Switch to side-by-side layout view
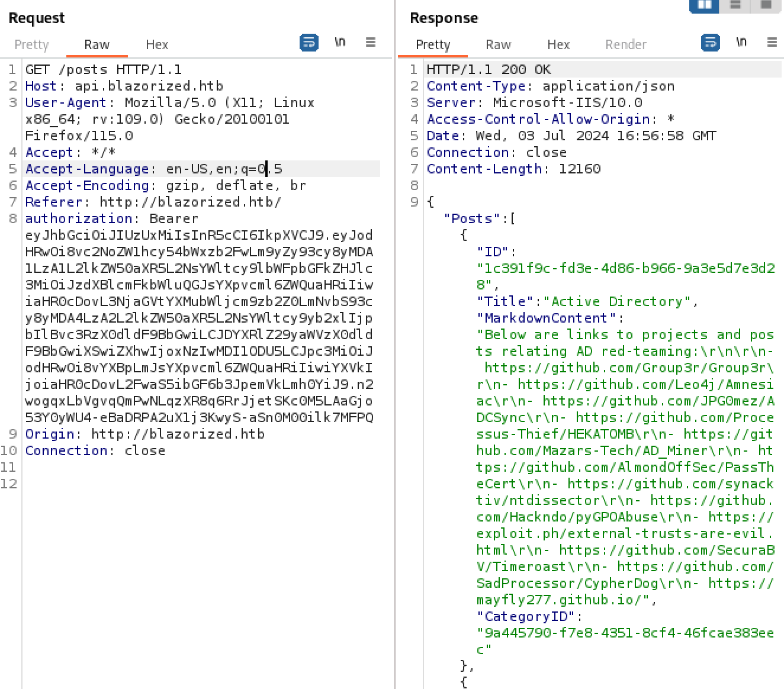784x689 pixels. click(x=704, y=5)
